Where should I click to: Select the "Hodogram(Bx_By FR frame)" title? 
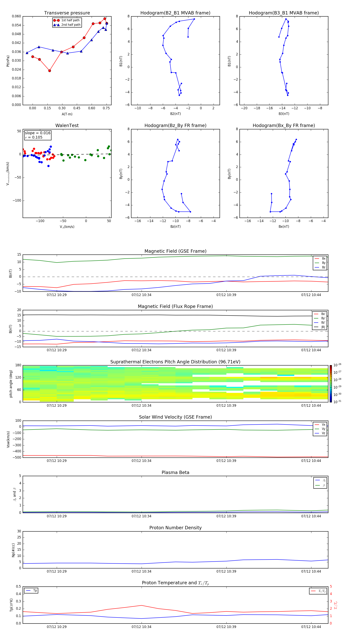click(x=284, y=125)
